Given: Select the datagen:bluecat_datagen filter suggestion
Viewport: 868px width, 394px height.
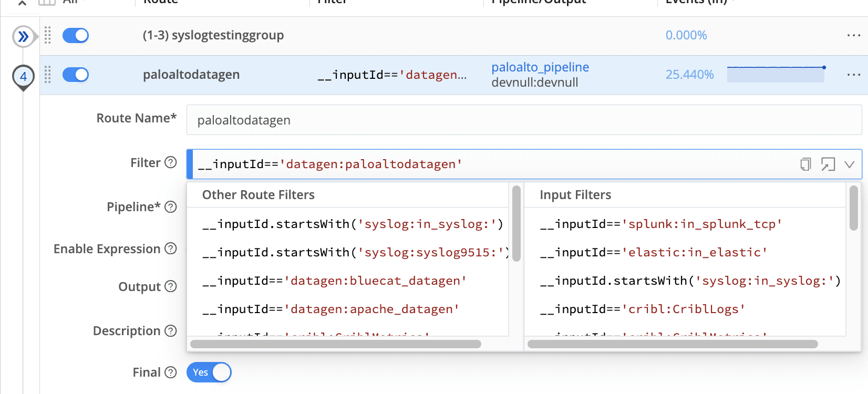Looking at the screenshot, I should coord(334,281).
